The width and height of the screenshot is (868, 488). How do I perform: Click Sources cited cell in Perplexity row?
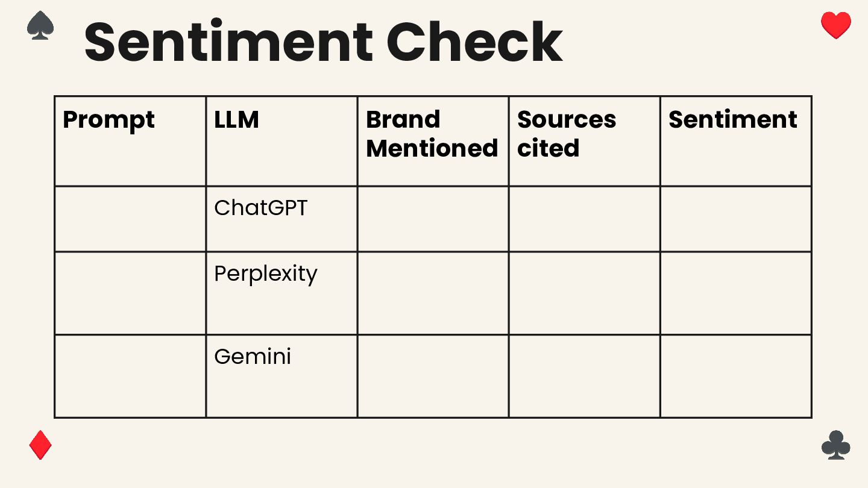584,293
